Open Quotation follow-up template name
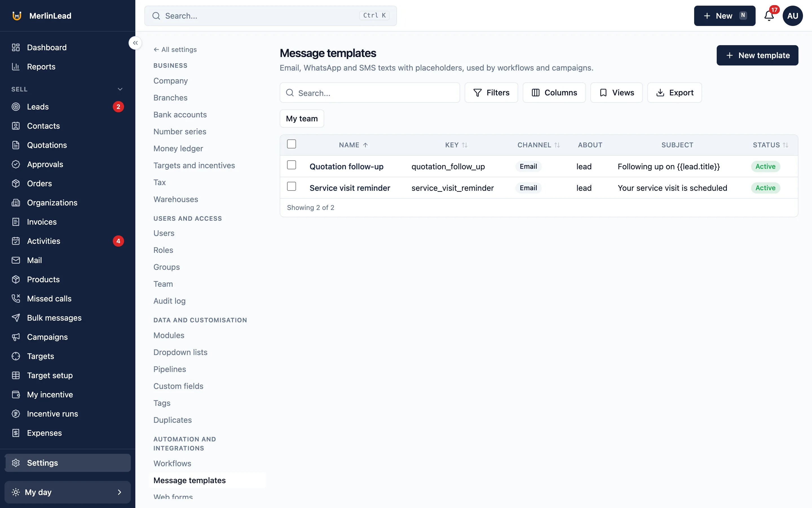The width and height of the screenshot is (812, 508). click(346, 167)
